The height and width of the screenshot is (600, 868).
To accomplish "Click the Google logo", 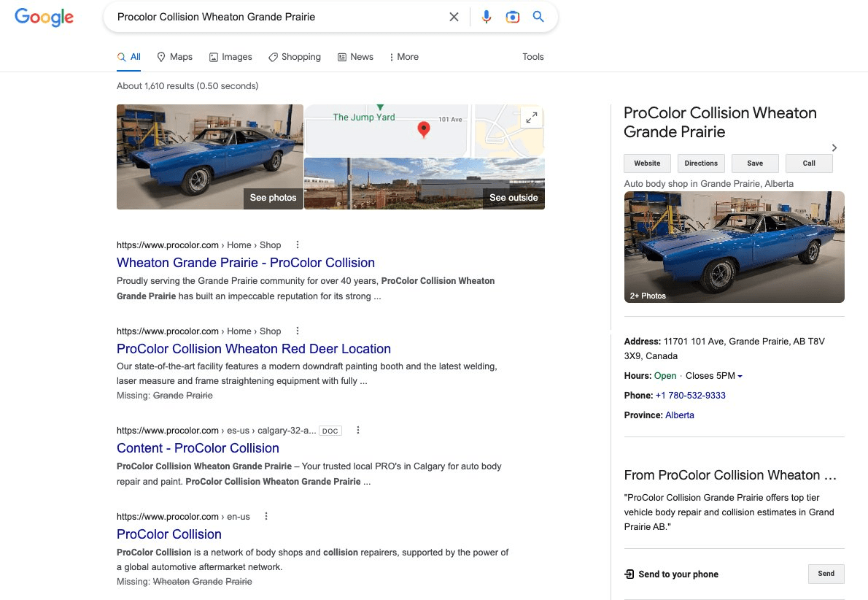I will (x=44, y=18).
